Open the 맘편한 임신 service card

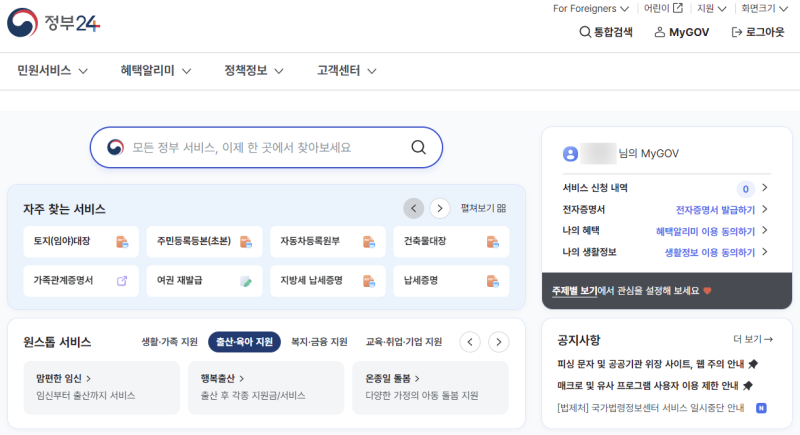coord(102,388)
